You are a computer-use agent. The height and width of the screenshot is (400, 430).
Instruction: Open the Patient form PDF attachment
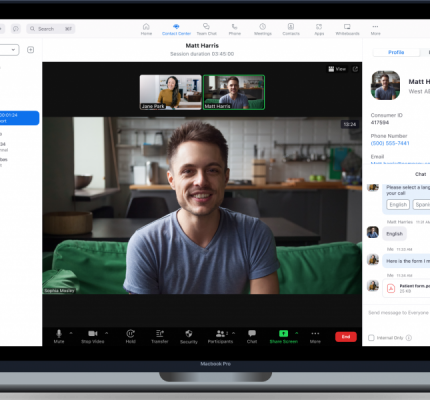[407, 288]
